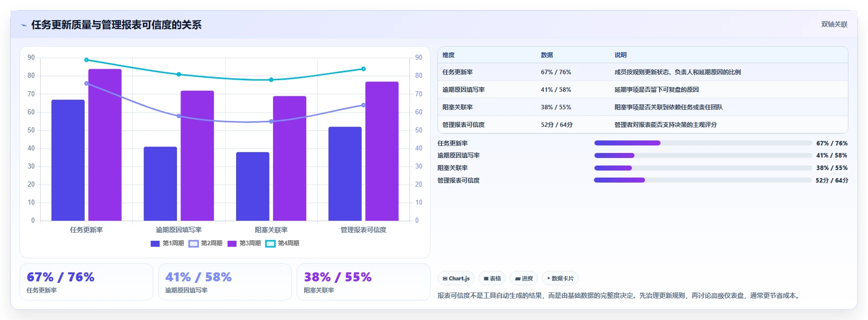Screen dimensions: 868x320
Task: Click 任务更新率 in the table's first row
Action: [458, 72]
